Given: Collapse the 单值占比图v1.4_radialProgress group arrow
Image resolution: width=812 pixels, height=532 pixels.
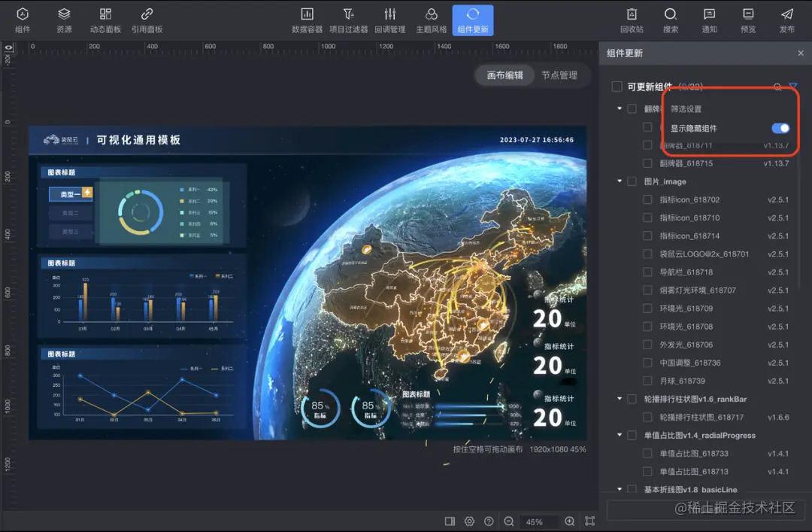Looking at the screenshot, I should [620, 435].
